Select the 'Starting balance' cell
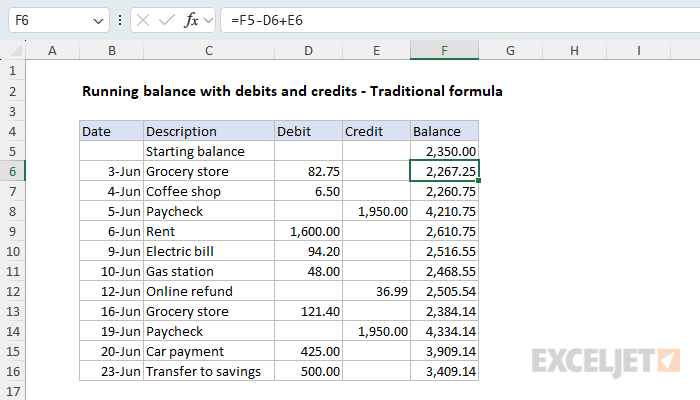 [208, 151]
